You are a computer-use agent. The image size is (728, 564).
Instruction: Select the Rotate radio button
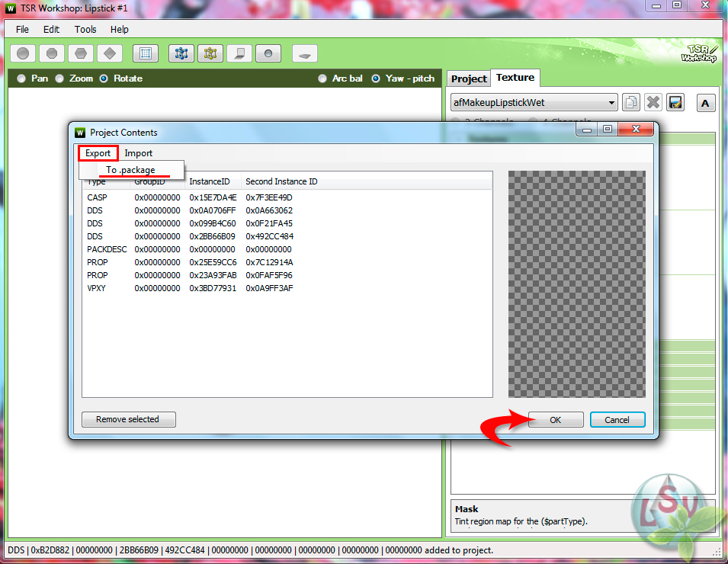(x=104, y=79)
